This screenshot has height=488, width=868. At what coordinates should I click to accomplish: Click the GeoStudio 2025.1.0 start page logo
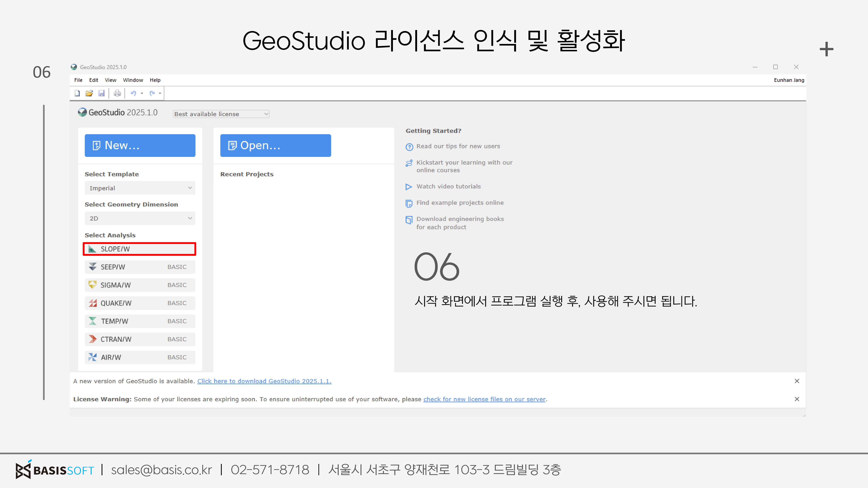[x=118, y=112]
